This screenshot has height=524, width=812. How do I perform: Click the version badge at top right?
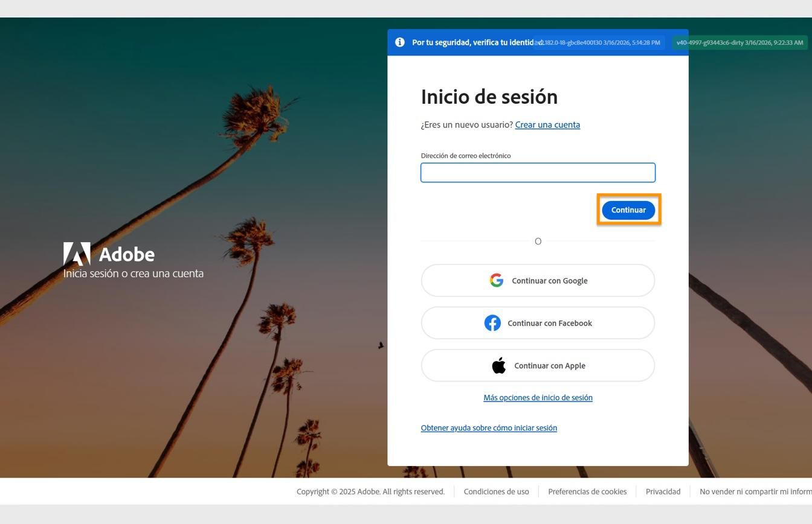[739, 43]
